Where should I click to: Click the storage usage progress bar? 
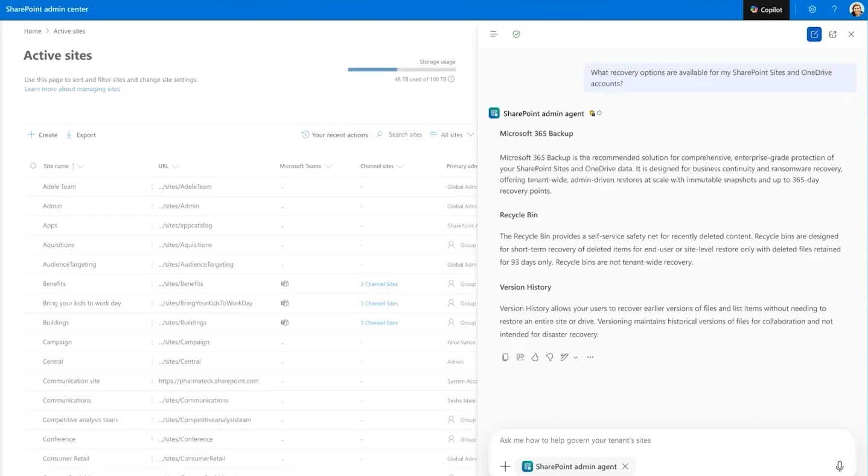[x=402, y=70]
